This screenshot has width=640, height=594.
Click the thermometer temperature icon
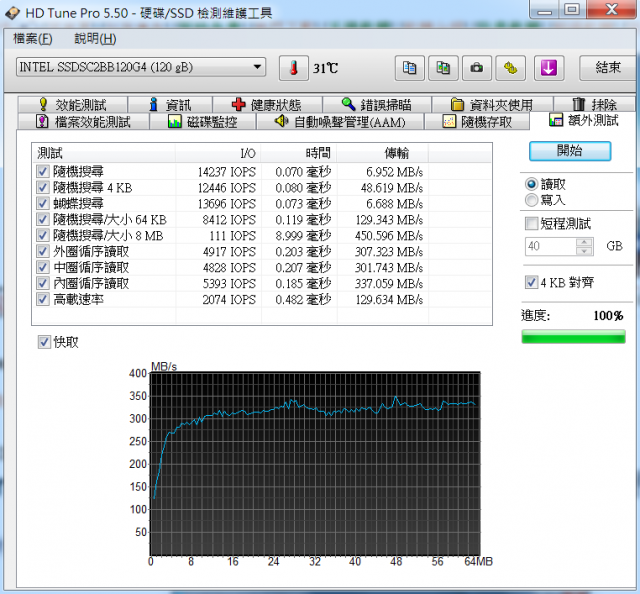[293, 68]
